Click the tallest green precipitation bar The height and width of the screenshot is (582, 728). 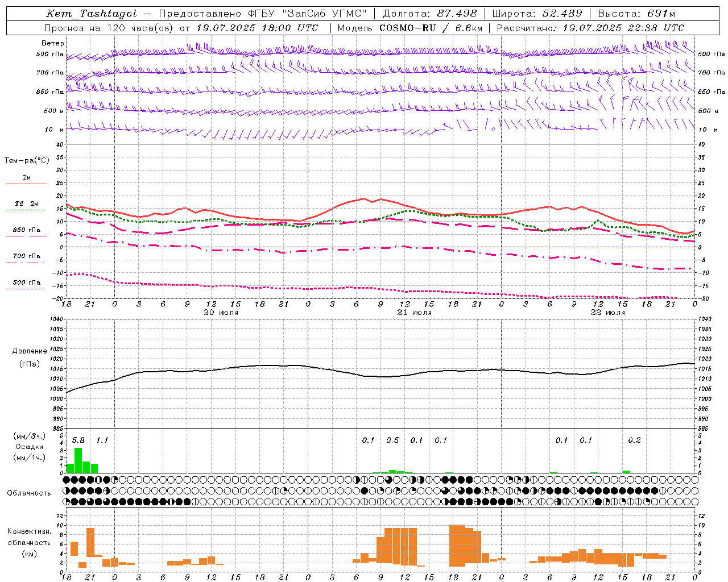(78, 460)
